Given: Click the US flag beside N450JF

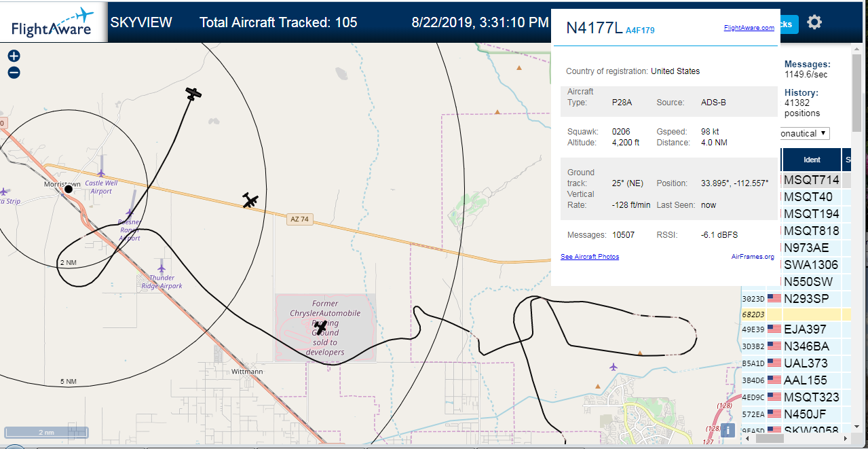Looking at the screenshot, I should [774, 414].
